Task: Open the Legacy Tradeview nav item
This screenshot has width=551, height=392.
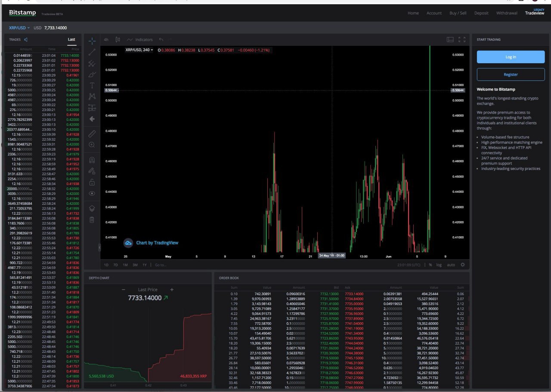Action: [535, 12]
